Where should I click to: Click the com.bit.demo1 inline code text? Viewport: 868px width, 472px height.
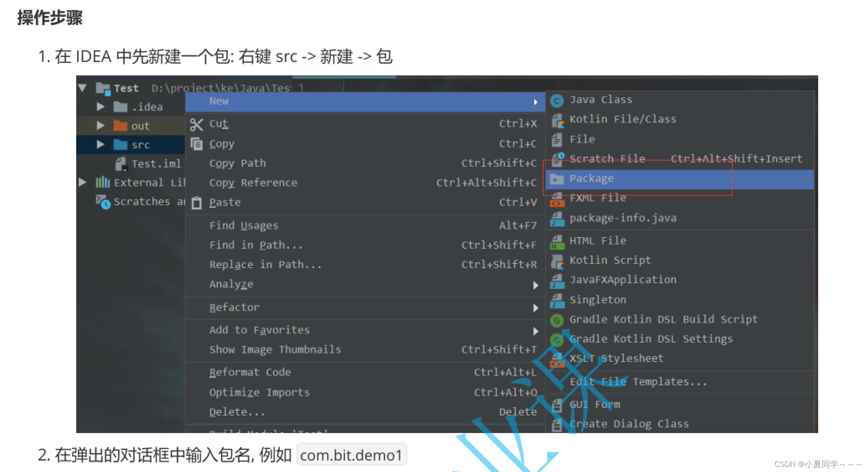tap(351, 455)
